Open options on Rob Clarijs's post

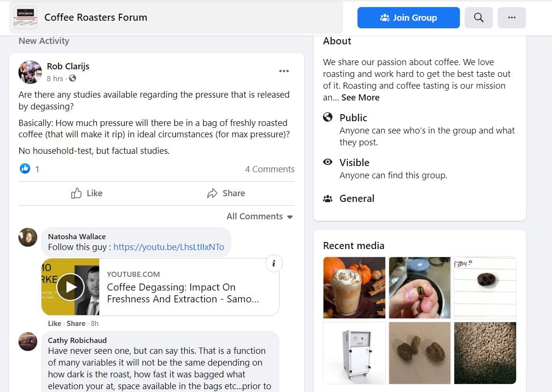pos(284,70)
